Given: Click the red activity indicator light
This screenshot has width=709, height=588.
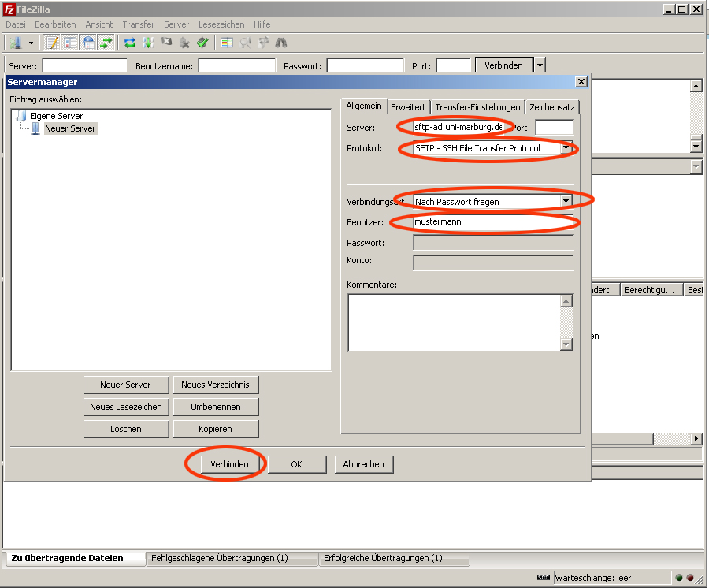Looking at the screenshot, I should pyautogui.click(x=690, y=578).
